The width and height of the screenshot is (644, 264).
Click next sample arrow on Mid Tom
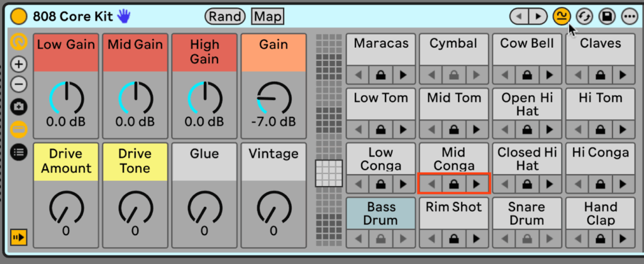click(x=477, y=129)
